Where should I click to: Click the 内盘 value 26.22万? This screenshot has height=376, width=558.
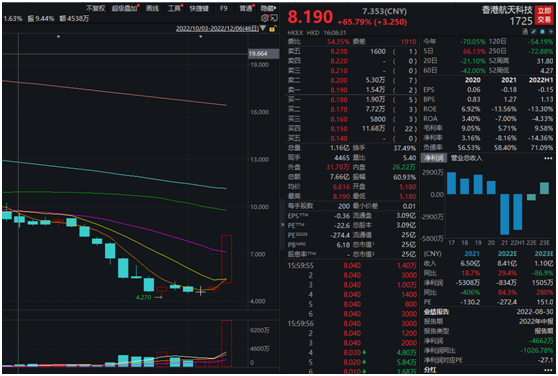(x=404, y=167)
